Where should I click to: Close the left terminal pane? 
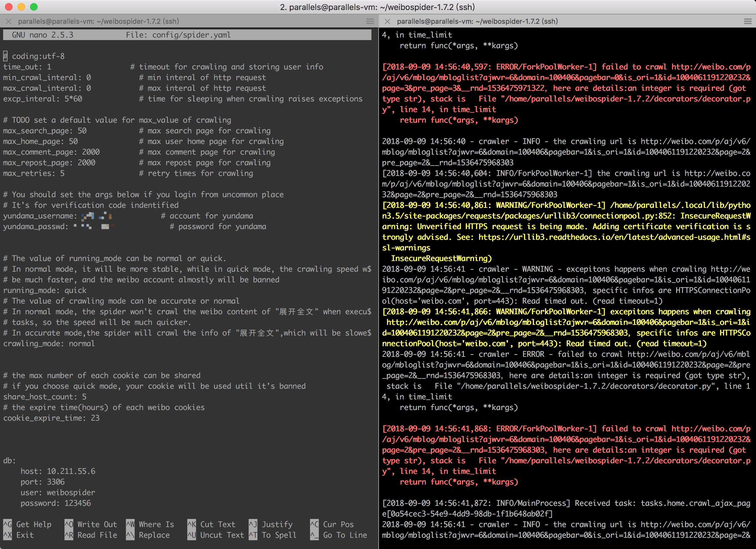click(x=8, y=21)
